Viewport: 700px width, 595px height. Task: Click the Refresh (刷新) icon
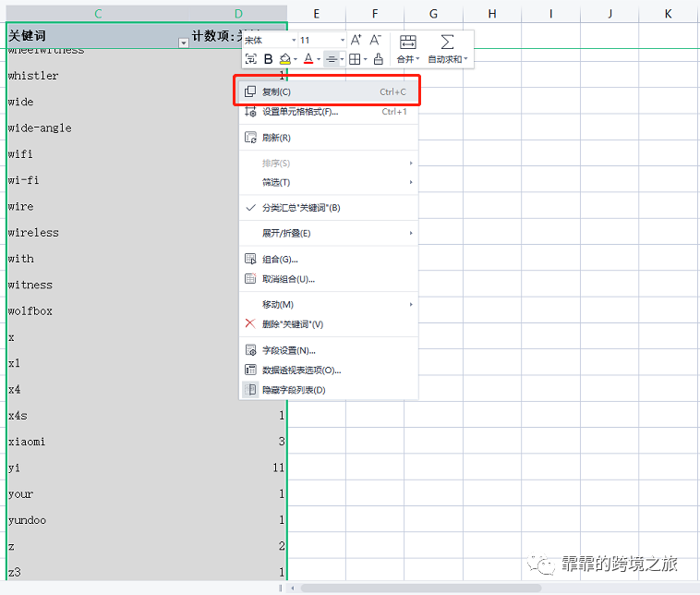pyautogui.click(x=250, y=138)
